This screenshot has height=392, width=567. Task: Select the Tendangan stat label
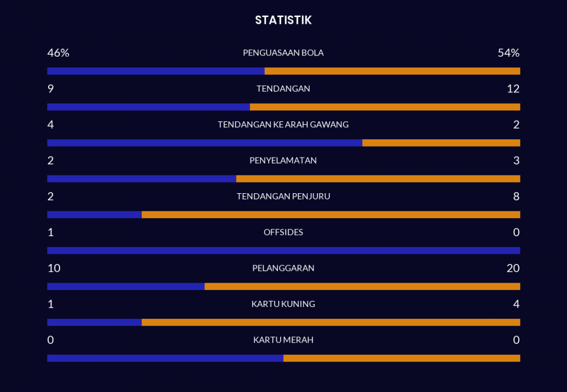283,88
